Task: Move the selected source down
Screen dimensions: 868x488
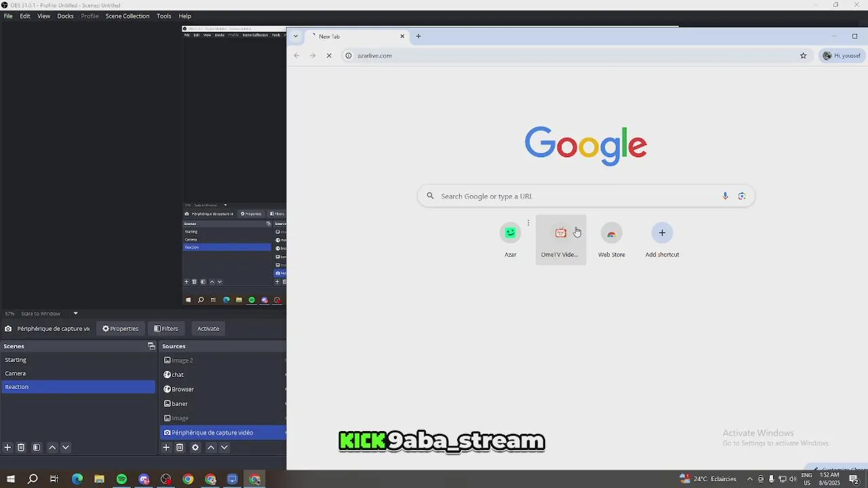Action: tap(224, 447)
